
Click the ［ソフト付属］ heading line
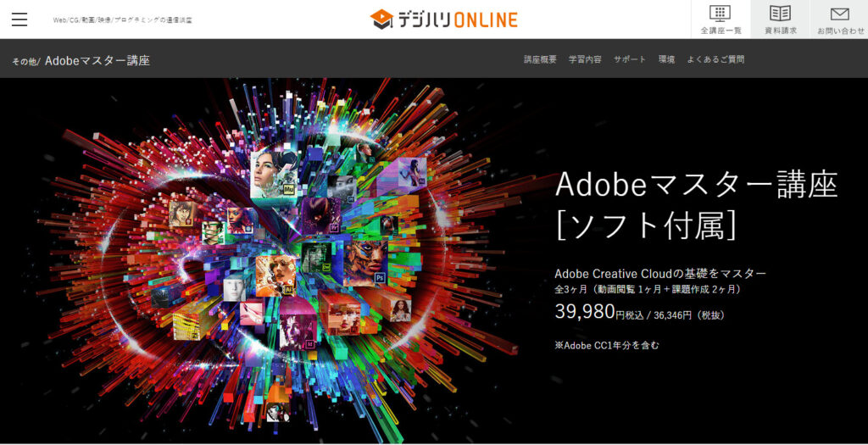coord(646,225)
